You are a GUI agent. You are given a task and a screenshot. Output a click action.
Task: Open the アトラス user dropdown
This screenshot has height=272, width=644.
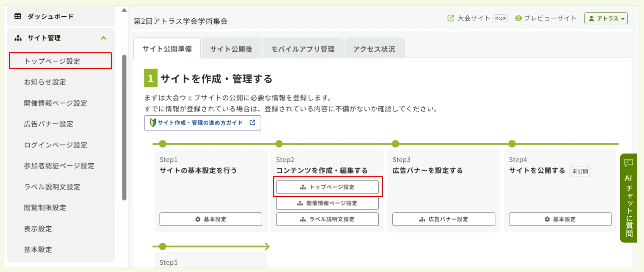[x=606, y=18]
